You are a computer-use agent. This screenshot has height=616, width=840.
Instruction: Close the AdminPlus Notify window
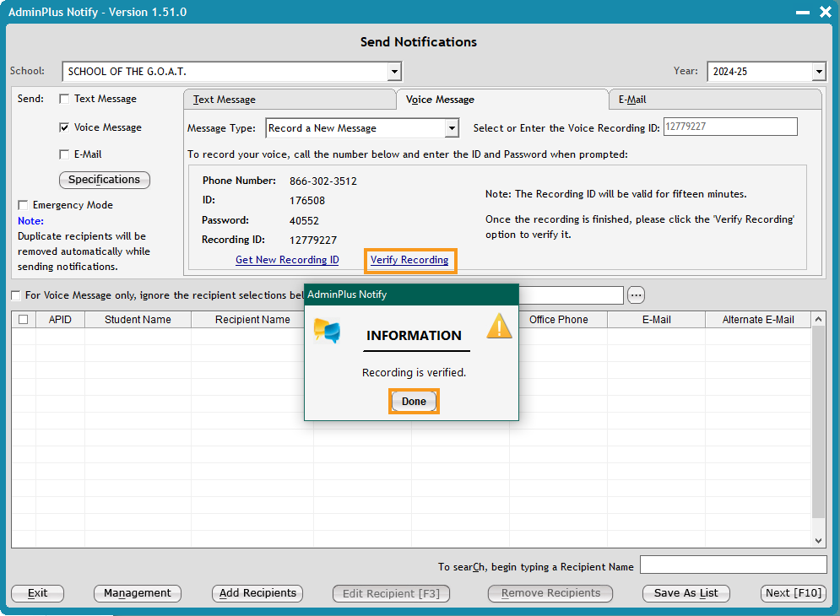(826, 12)
